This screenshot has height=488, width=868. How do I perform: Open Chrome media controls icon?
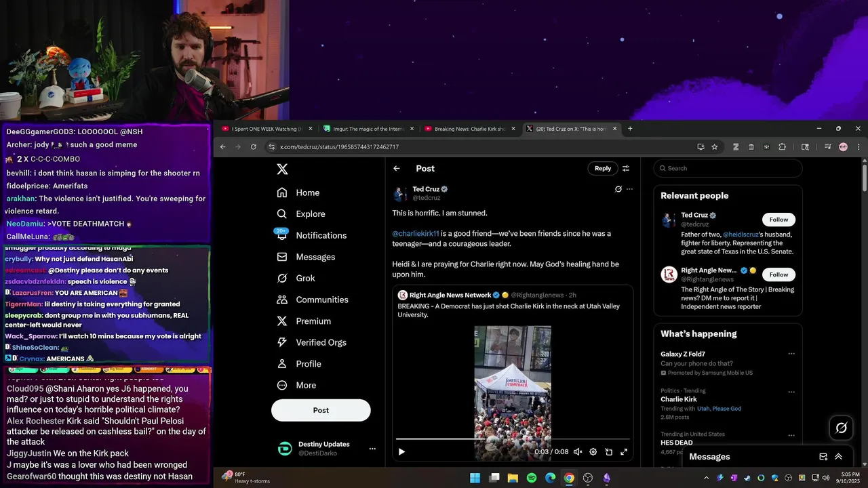pos(828,146)
